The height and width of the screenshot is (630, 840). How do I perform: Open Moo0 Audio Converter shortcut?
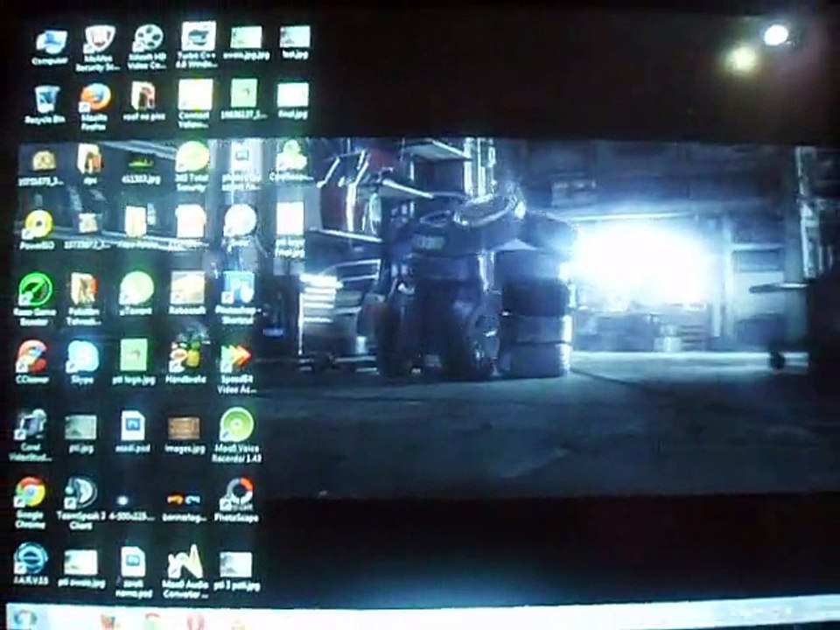pos(185,571)
